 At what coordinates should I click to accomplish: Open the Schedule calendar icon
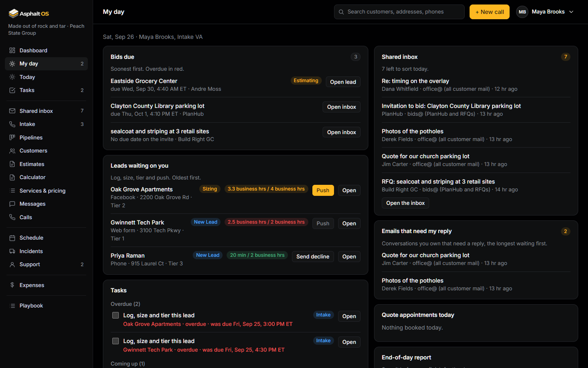12,238
